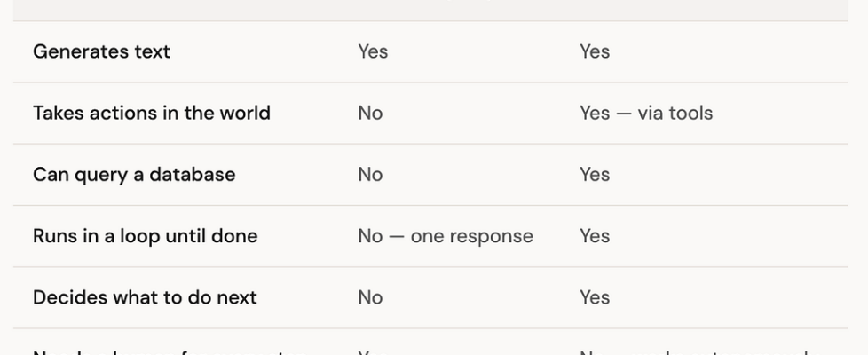868x355 pixels.
Task: Click the 'Takes actions in the world' label
Action: tap(151, 113)
